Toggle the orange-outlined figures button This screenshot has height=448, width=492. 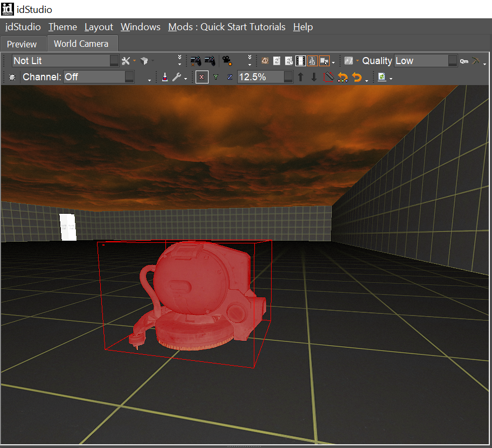pyautogui.click(x=313, y=61)
